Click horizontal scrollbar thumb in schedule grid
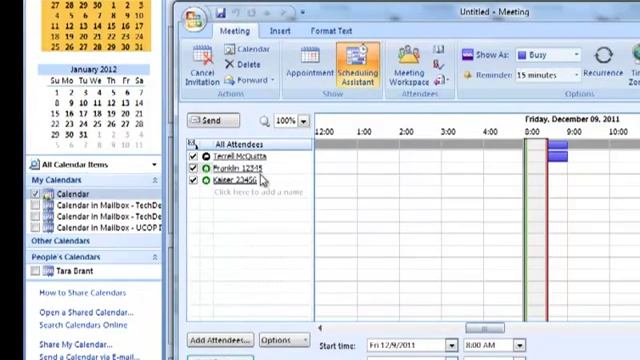 pos(485,328)
